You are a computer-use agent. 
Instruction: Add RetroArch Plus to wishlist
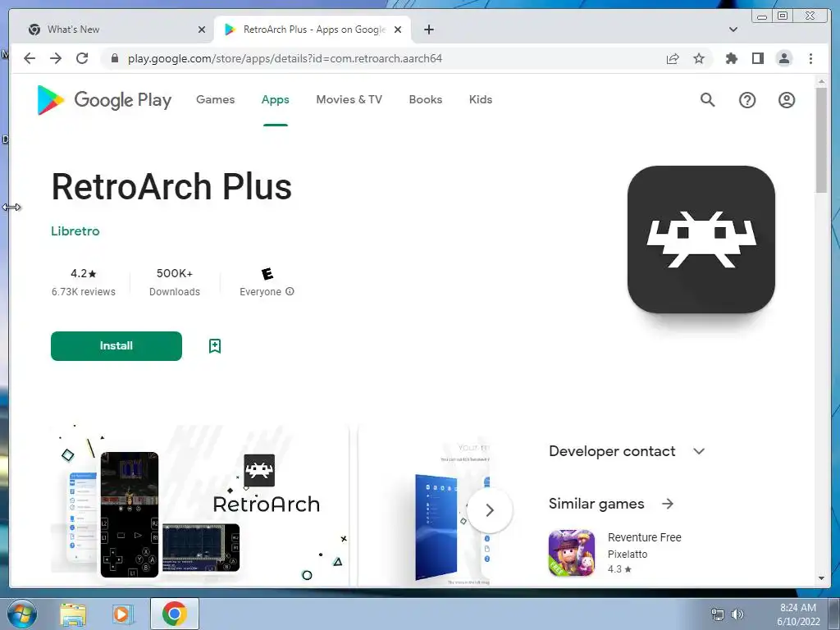click(x=215, y=346)
